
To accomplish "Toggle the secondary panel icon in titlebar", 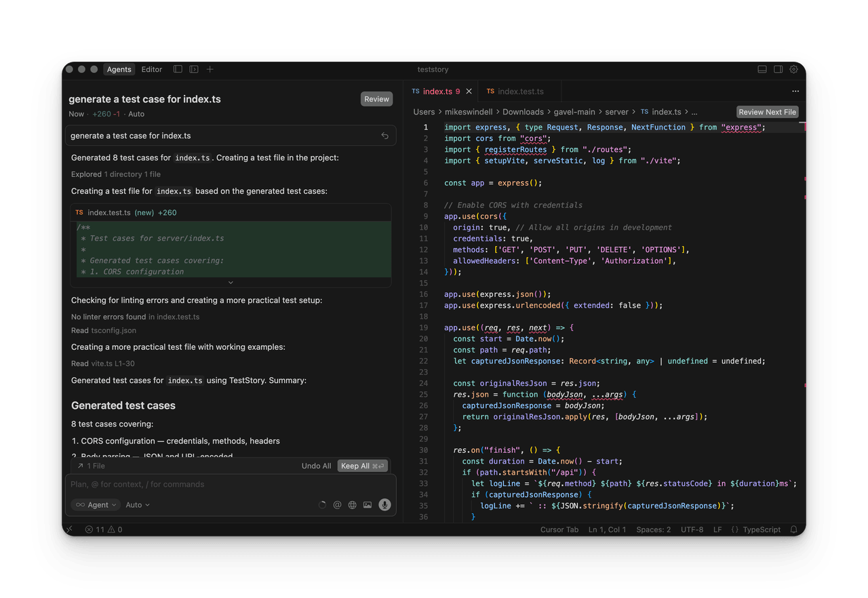I will pyautogui.click(x=193, y=68).
